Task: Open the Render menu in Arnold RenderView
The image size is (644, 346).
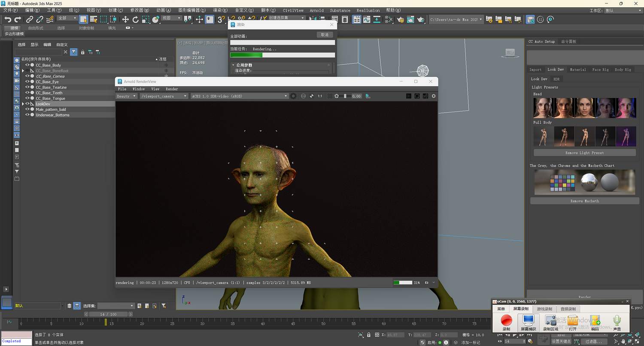Action: tap(172, 89)
